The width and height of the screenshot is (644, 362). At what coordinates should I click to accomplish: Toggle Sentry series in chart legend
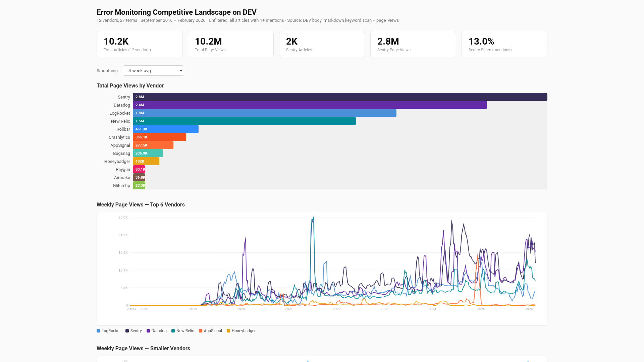tap(133, 331)
